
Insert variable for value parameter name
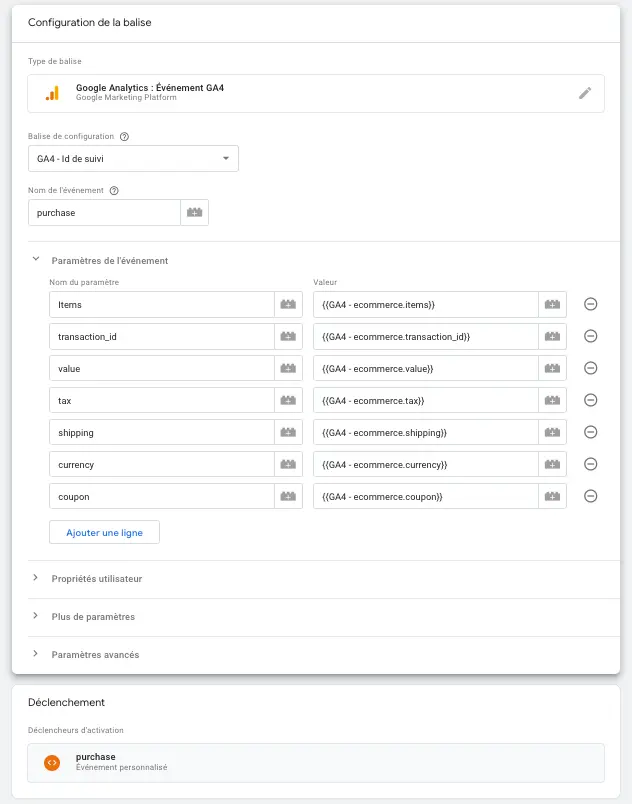[x=288, y=368]
